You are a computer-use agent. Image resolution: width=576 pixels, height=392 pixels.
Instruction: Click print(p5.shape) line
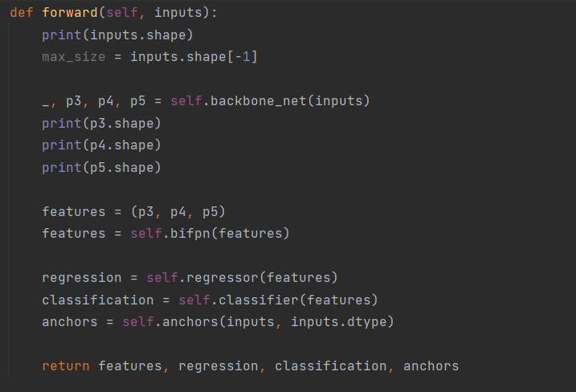tap(101, 167)
